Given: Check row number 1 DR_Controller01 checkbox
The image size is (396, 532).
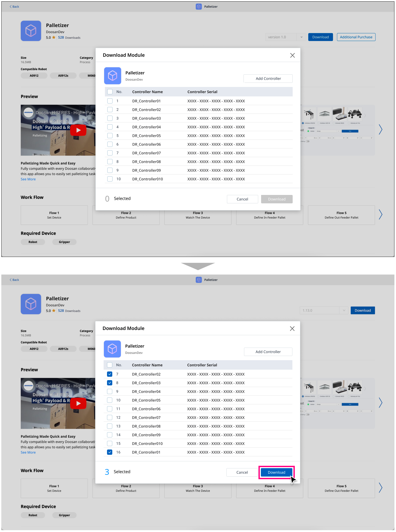Looking at the screenshot, I should (110, 101).
